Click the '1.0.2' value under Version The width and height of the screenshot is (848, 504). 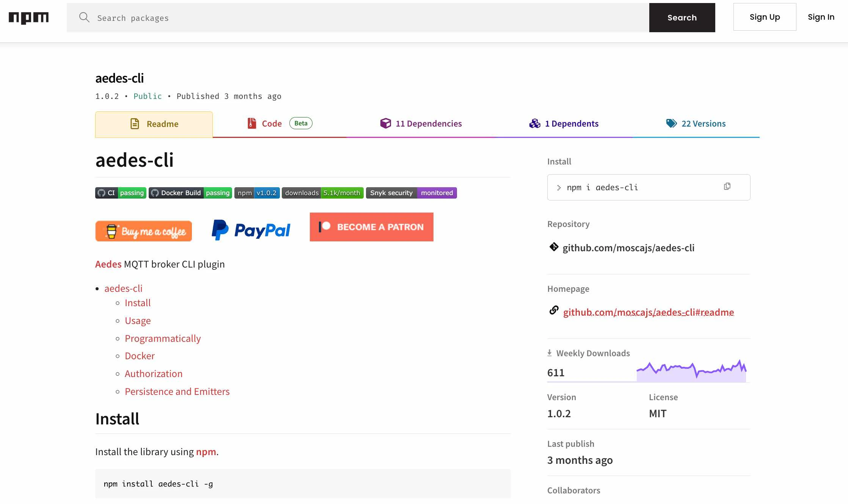[559, 413]
